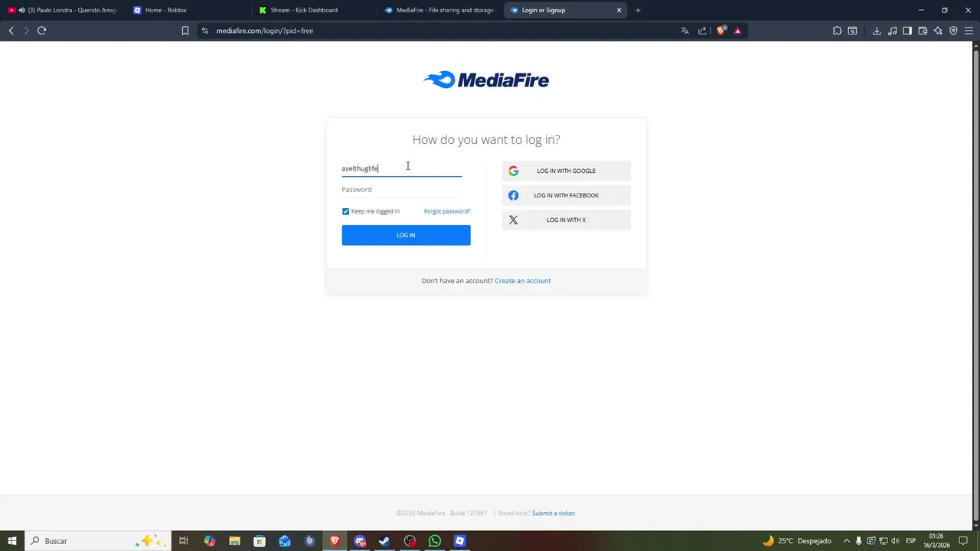Open Copilot from the taskbar

click(210, 541)
